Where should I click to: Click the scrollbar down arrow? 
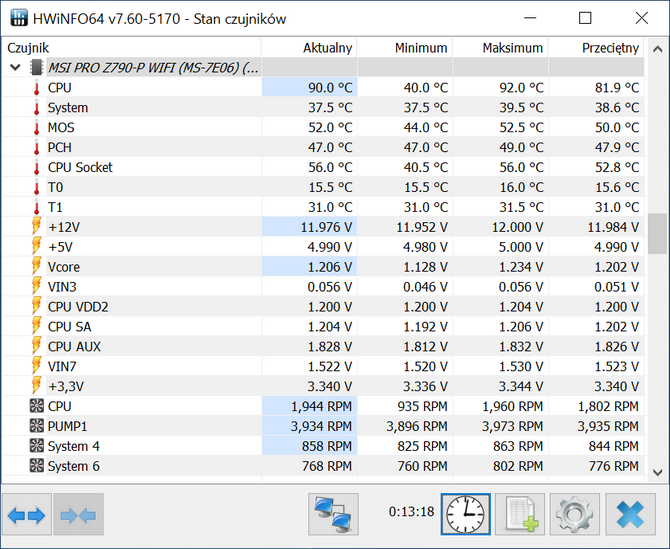tap(657, 473)
